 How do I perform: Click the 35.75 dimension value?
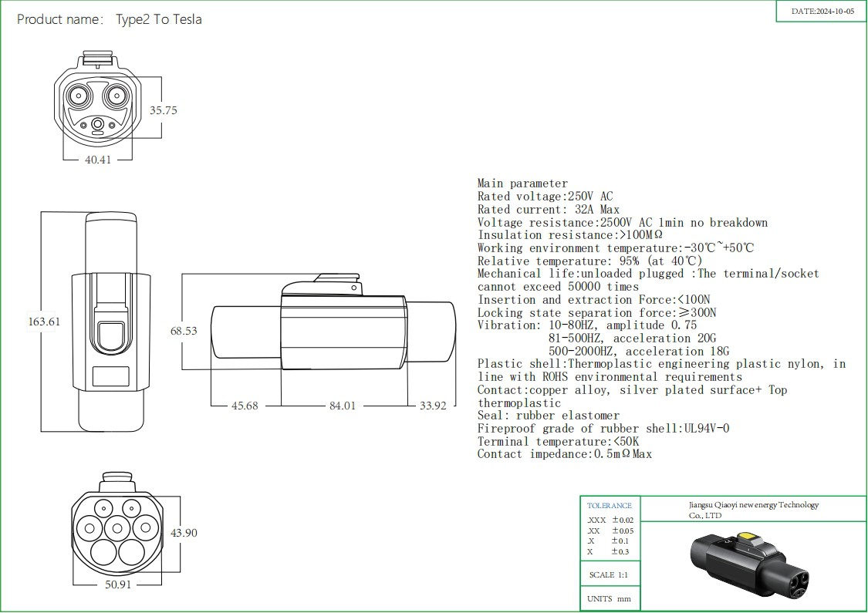click(x=163, y=110)
